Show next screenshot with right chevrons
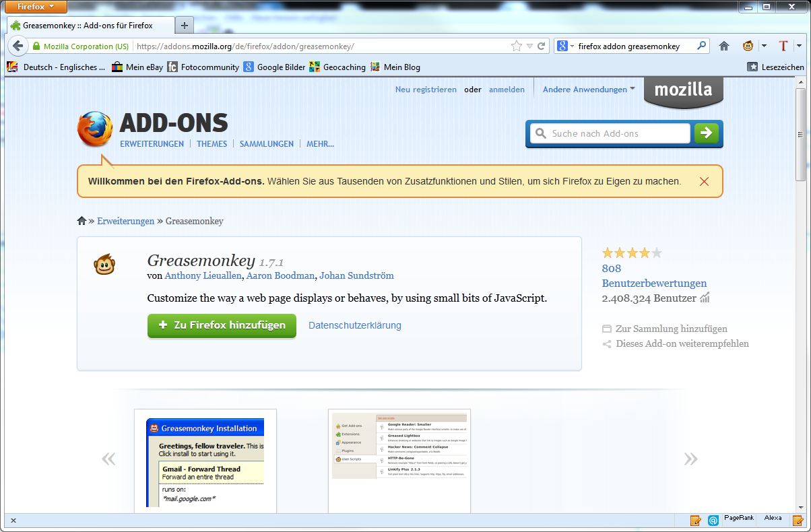Image resolution: width=811 pixels, height=532 pixels. click(x=690, y=459)
